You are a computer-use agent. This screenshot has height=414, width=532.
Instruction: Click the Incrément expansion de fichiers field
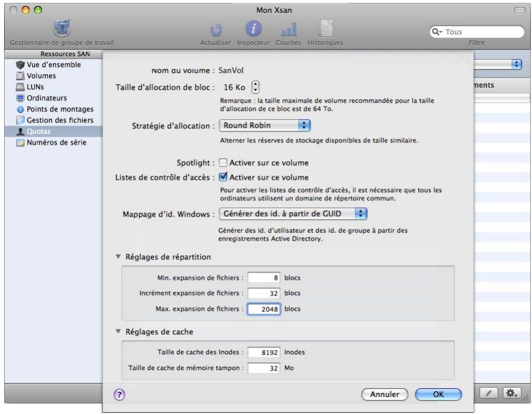[264, 293]
